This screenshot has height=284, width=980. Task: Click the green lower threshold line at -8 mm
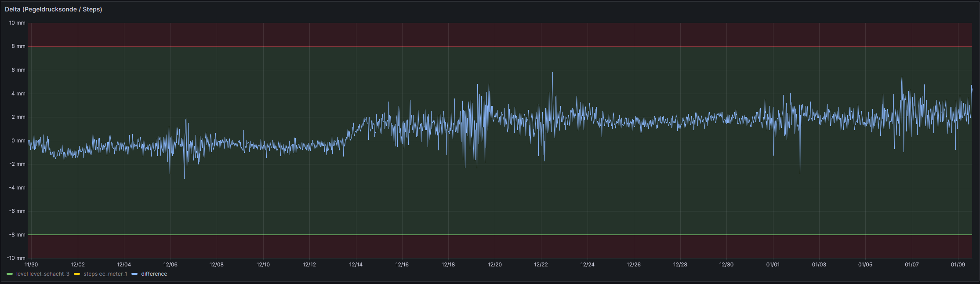[439, 235]
